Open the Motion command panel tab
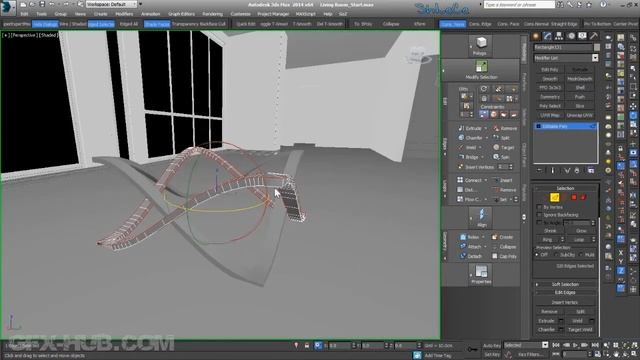 click(x=571, y=36)
